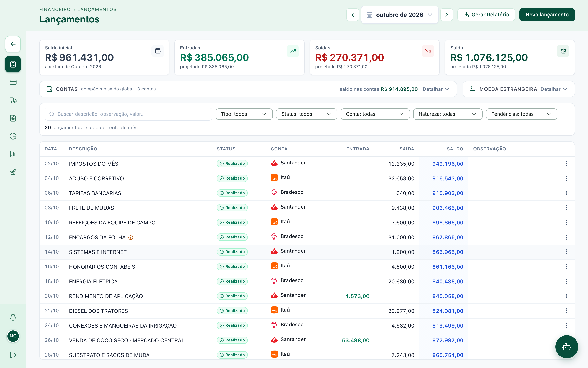The image size is (588, 368).
Task: Click the logout icon in sidebar
Action: point(13,355)
